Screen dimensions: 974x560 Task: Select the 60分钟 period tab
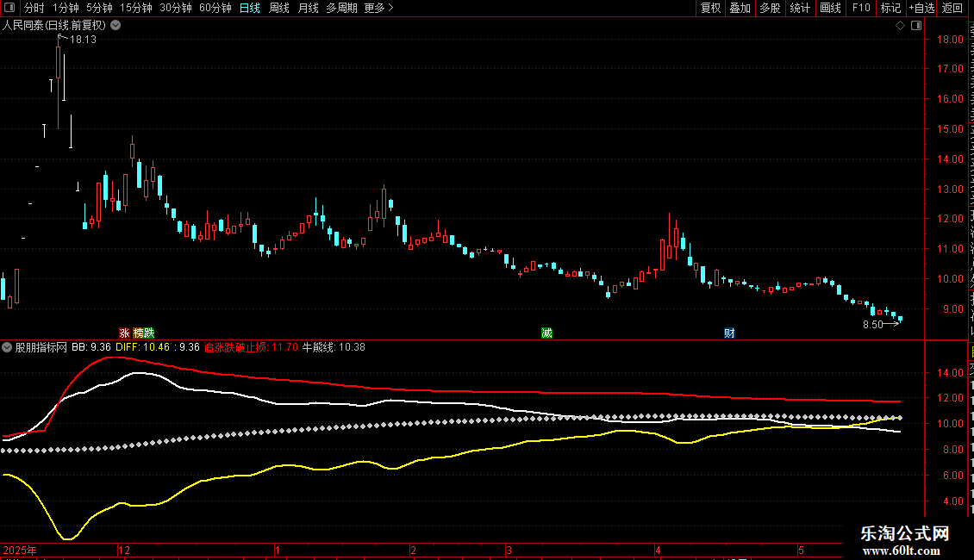(x=215, y=8)
